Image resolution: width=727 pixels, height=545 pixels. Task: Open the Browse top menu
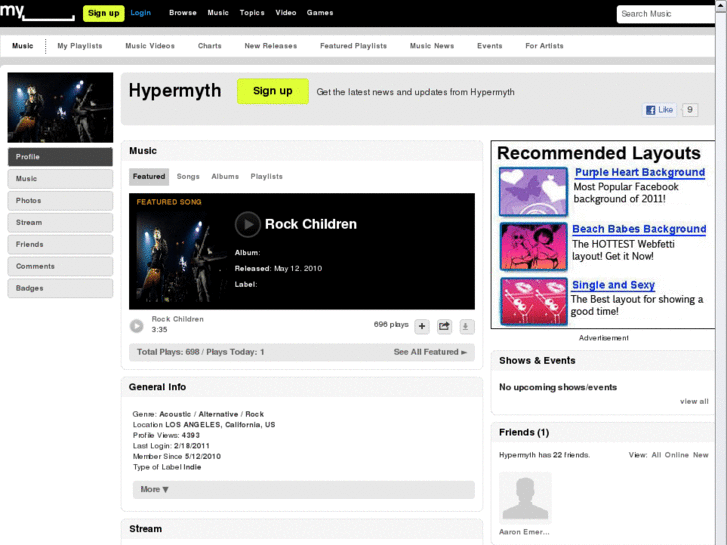click(x=183, y=13)
